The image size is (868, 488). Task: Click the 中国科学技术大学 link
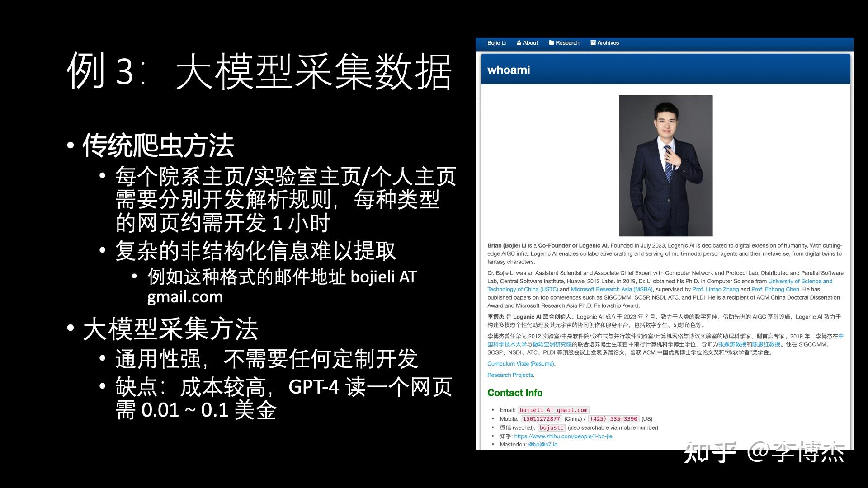pos(507,343)
